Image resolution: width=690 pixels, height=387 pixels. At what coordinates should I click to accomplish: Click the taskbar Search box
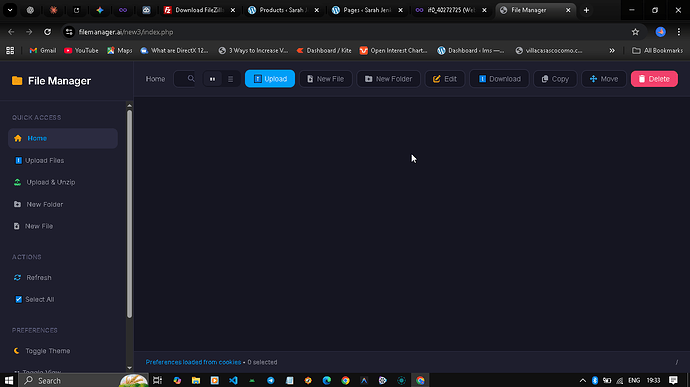[x=84, y=380]
